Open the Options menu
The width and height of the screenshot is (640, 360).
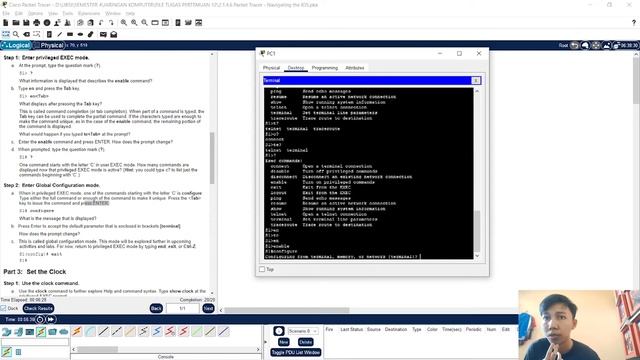tap(36, 13)
